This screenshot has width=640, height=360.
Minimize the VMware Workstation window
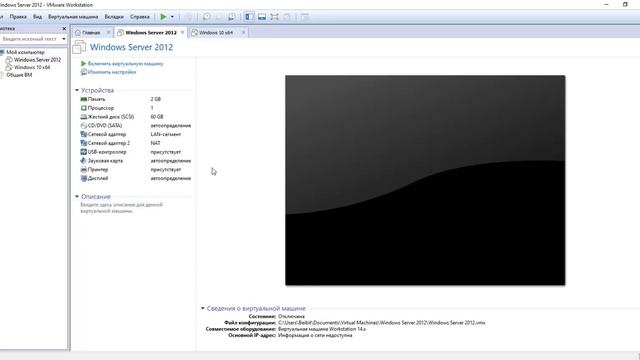tap(606, 4)
